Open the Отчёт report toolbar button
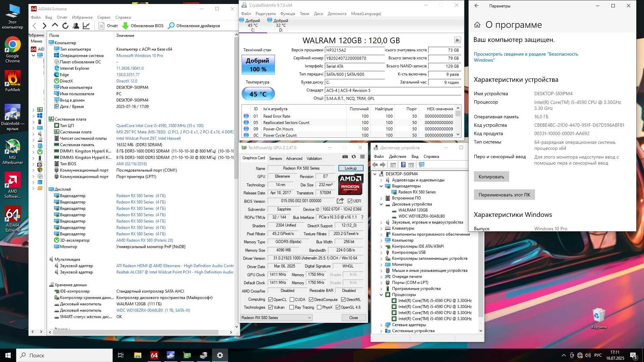 [108, 26]
